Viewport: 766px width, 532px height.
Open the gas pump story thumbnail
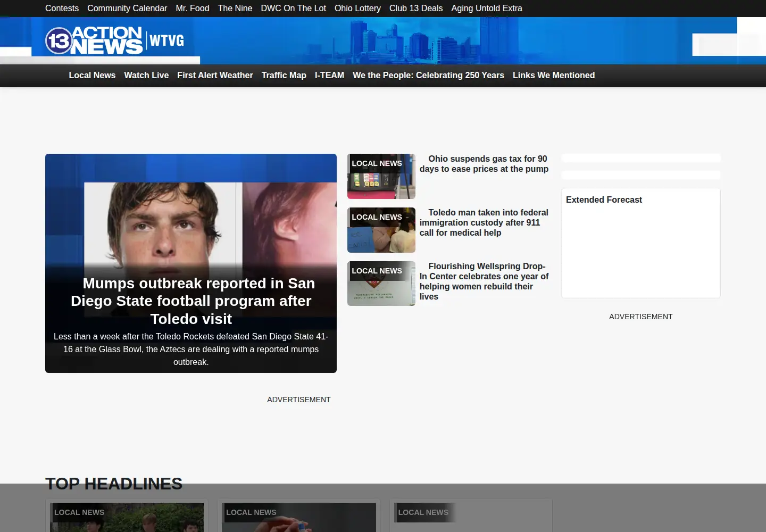[381, 177]
